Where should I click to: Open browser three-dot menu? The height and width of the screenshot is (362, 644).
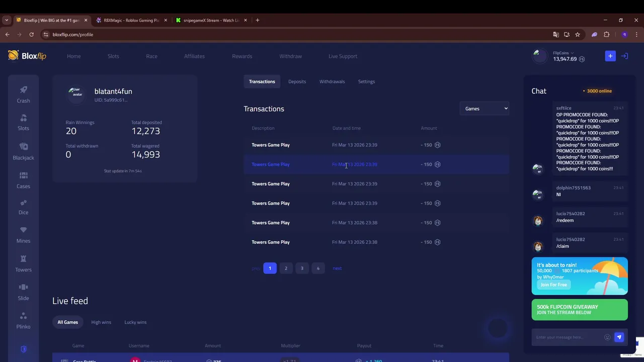coord(637,35)
